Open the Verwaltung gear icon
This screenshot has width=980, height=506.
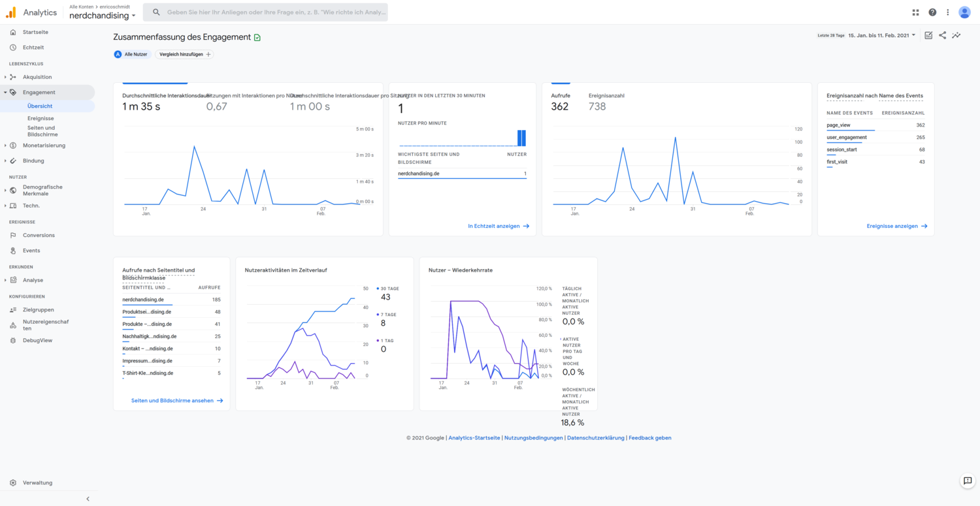click(13, 483)
